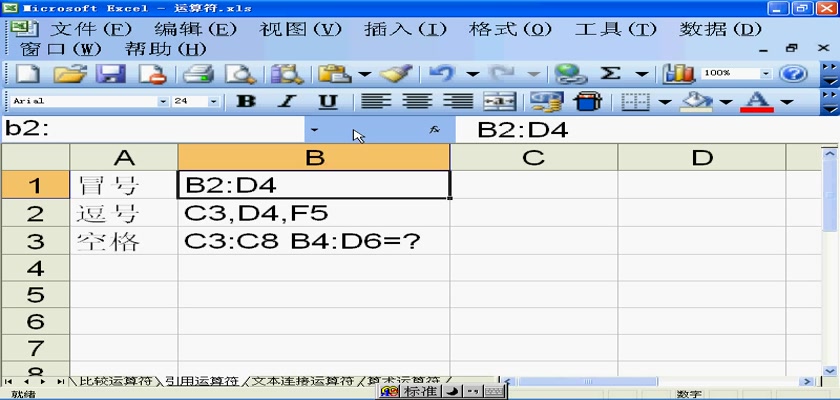Switch to the 文本连接运算符 sheet tab
The width and height of the screenshot is (840, 400).
pyautogui.click(x=301, y=381)
